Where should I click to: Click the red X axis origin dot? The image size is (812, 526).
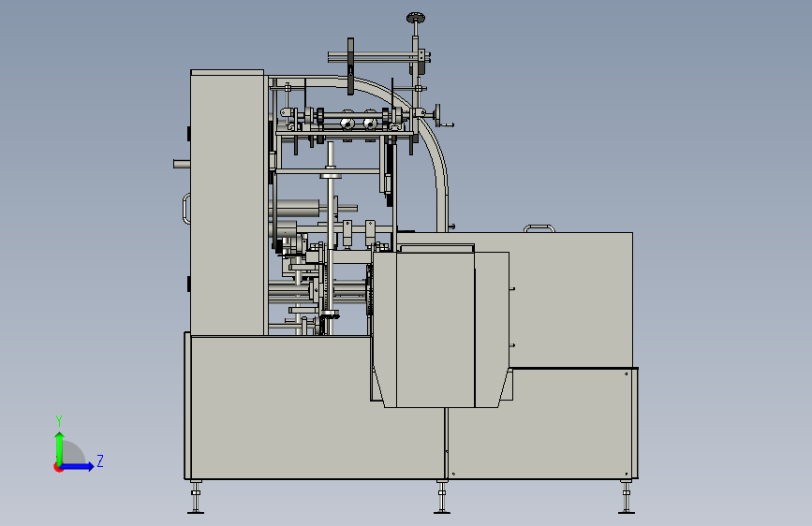(x=58, y=467)
